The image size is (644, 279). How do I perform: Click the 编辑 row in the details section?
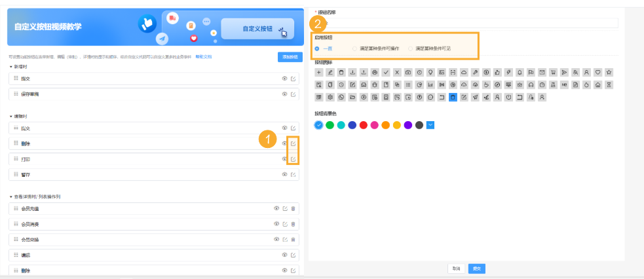153,255
